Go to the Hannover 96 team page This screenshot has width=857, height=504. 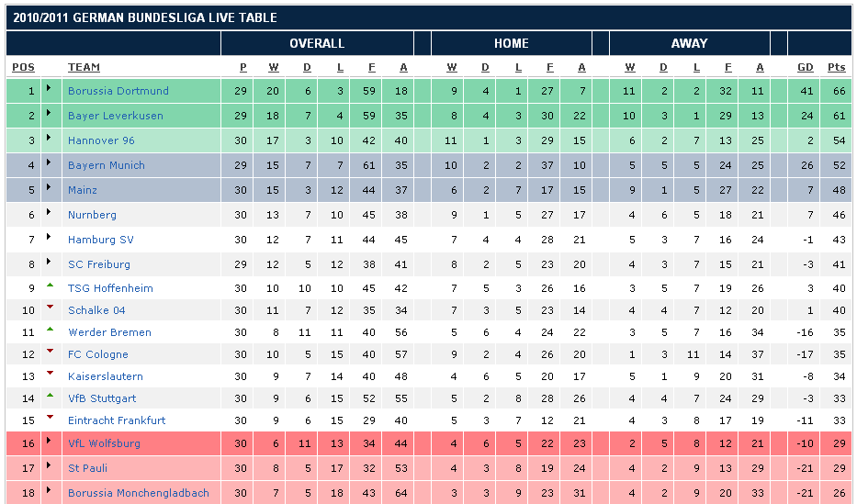101,140
